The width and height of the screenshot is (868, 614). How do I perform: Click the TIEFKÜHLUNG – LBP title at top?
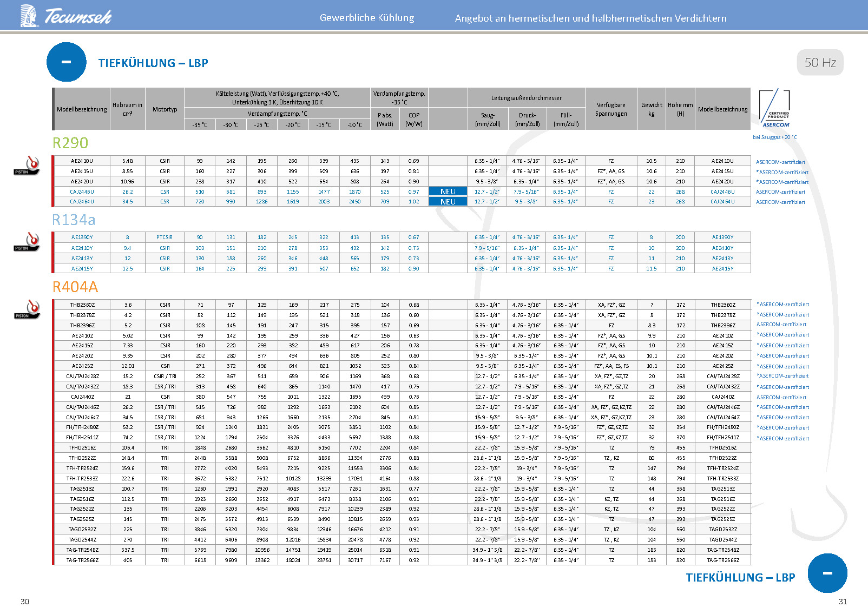(x=153, y=63)
